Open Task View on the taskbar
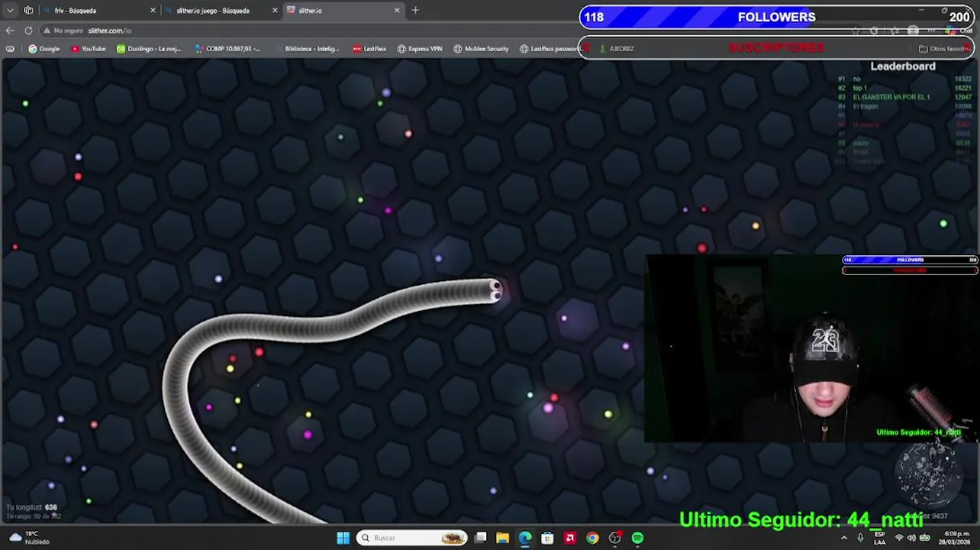The height and width of the screenshot is (550, 980). 481,539
